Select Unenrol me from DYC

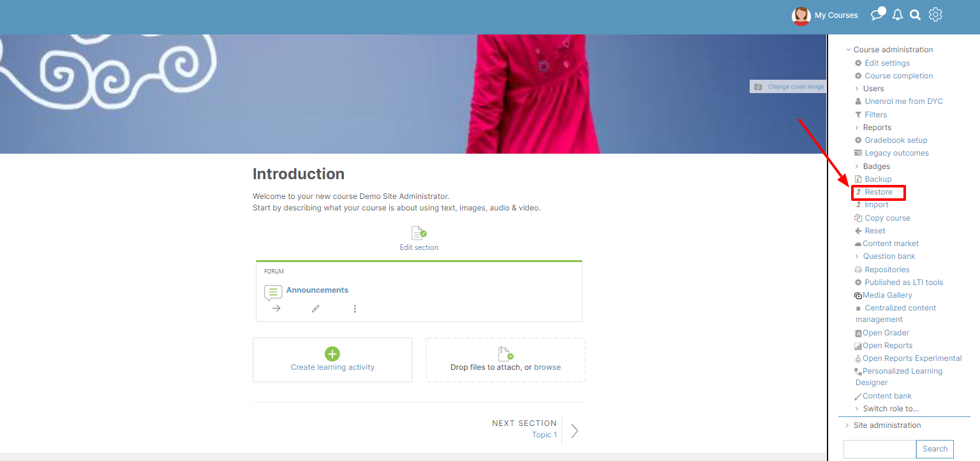903,101
